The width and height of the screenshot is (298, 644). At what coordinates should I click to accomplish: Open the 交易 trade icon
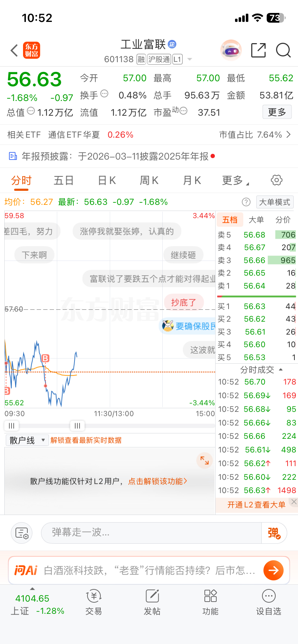(94, 603)
